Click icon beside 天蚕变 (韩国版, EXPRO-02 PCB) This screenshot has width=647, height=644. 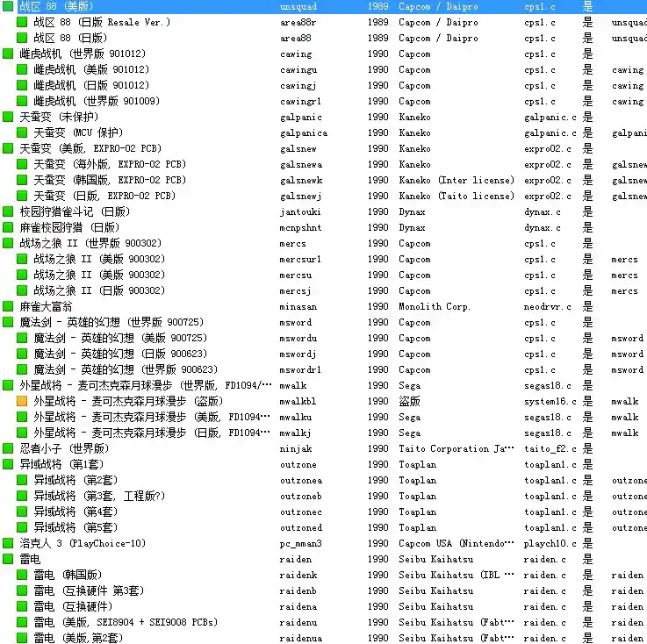(x=22, y=180)
